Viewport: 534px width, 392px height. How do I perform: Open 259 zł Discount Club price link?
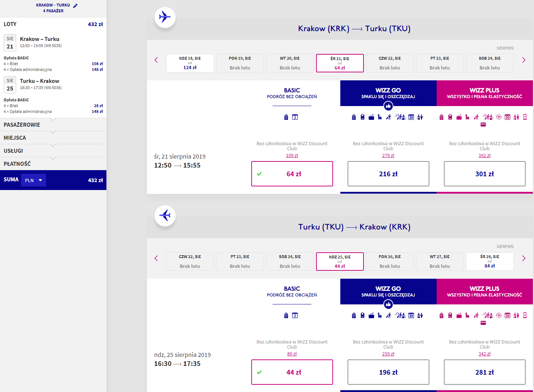point(388,354)
